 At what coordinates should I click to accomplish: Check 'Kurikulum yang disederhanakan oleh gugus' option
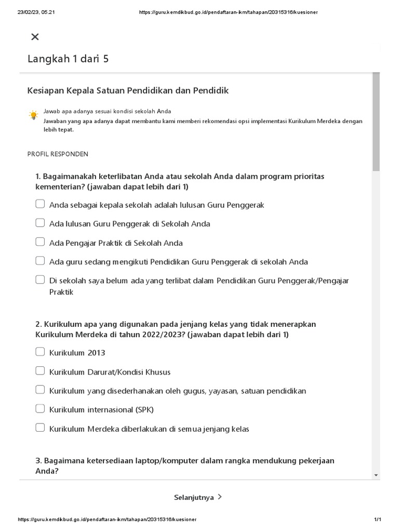40,390
